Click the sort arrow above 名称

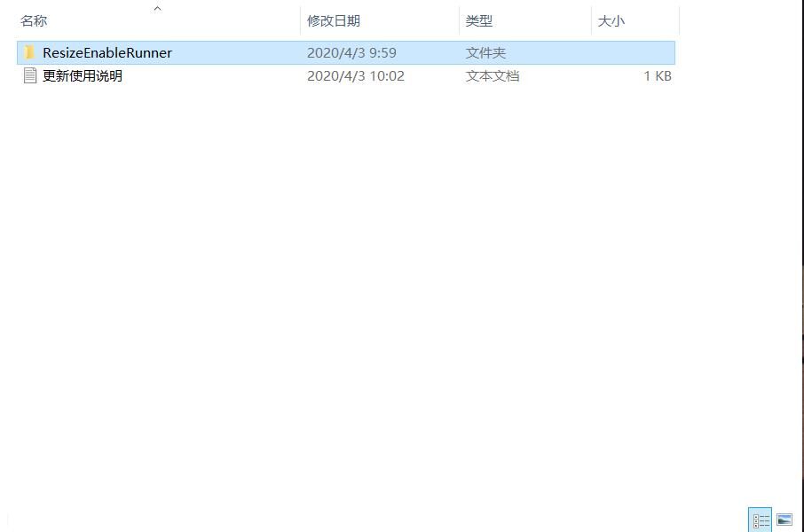tap(158, 9)
